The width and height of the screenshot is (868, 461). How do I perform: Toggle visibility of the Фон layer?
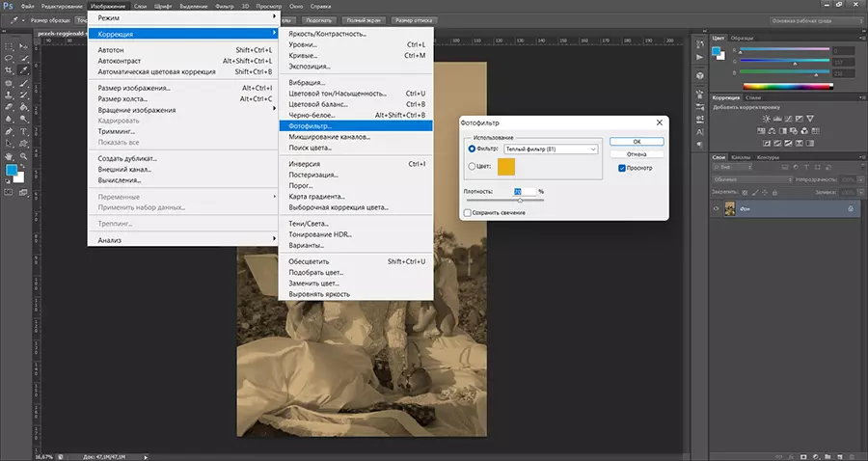[716, 208]
